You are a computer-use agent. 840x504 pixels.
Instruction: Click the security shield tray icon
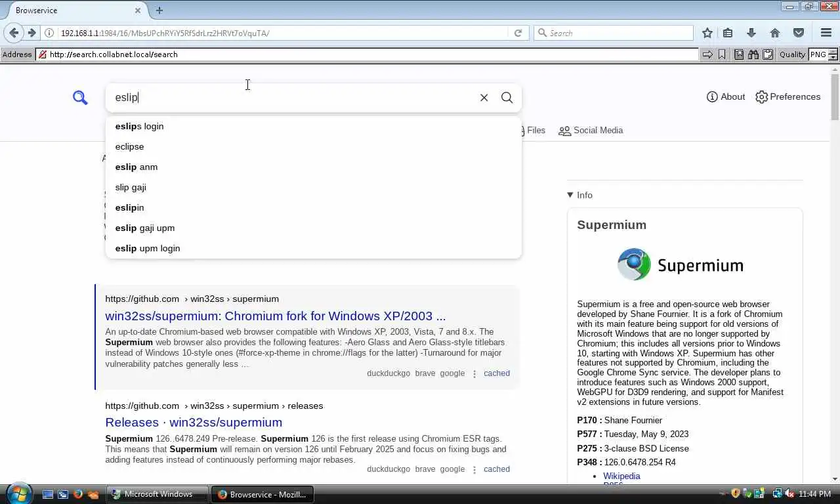736,493
